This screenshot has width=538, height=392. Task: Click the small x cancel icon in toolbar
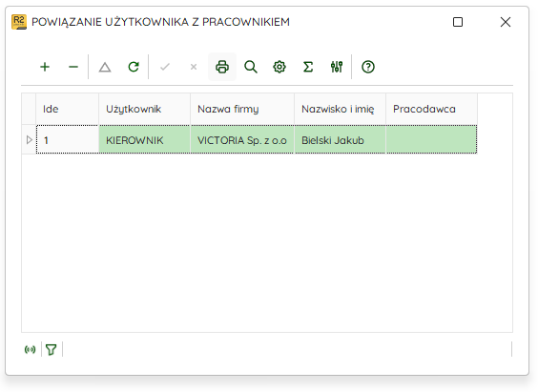(x=194, y=67)
